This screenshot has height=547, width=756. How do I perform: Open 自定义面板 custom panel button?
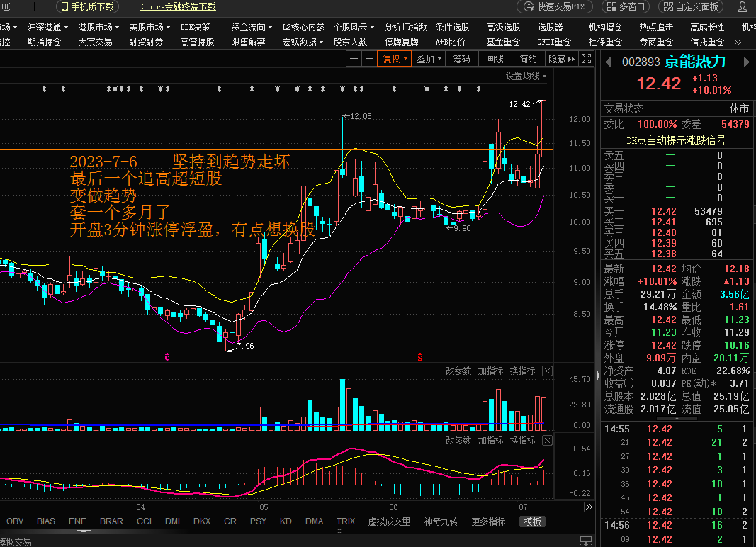click(692, 7)
